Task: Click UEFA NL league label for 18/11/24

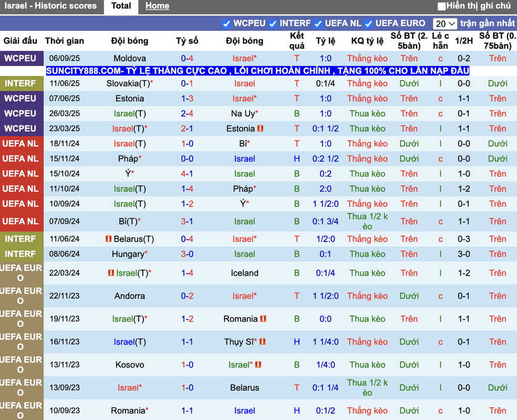Action: point(20,144)
